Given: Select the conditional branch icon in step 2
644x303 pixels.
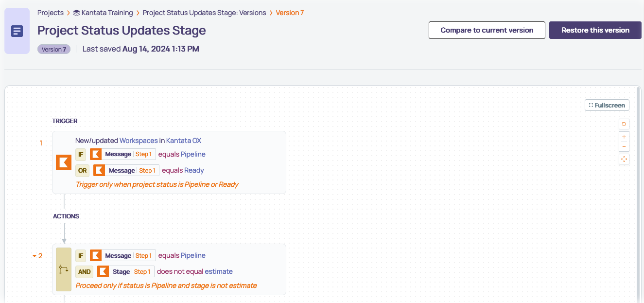Looking at the screenshot, I should pyautogui.click(x=64, y=269).
